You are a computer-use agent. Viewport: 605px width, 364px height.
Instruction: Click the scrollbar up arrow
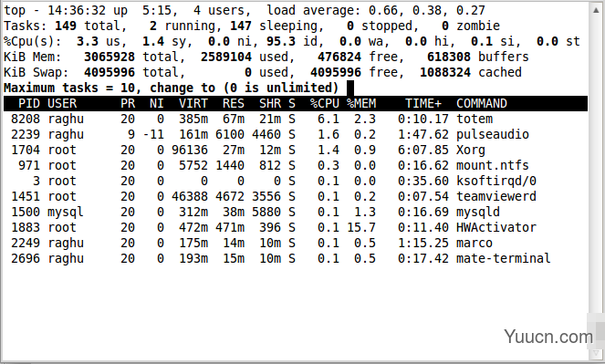(596, 10)
